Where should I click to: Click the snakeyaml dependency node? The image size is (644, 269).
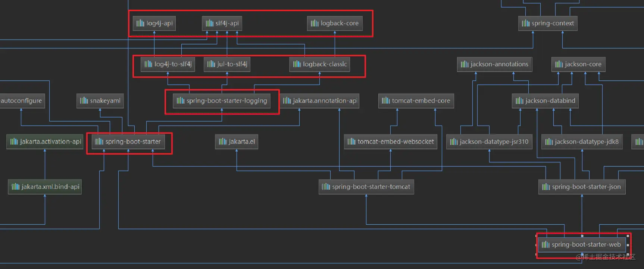tap(100, 101)
